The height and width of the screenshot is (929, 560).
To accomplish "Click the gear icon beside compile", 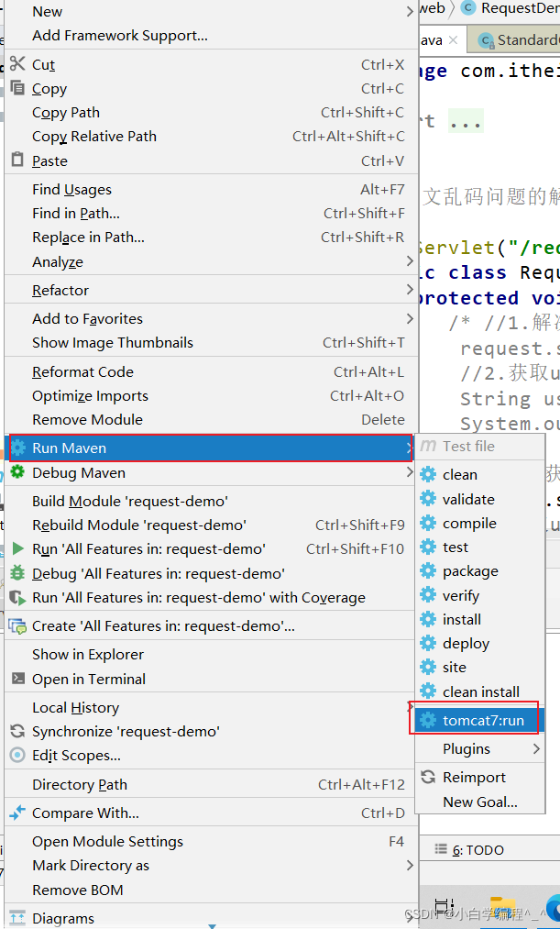I will click(x=428, y=523).
